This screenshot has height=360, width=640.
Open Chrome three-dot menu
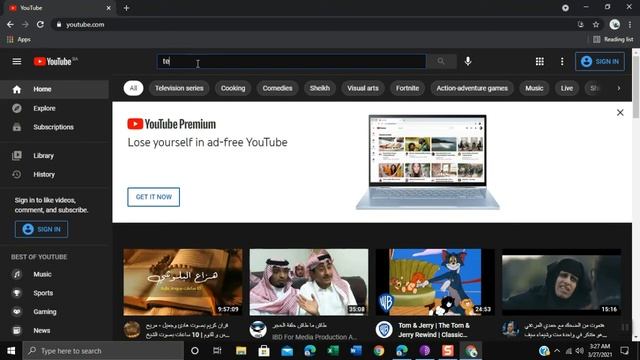(x=630, y=24)
